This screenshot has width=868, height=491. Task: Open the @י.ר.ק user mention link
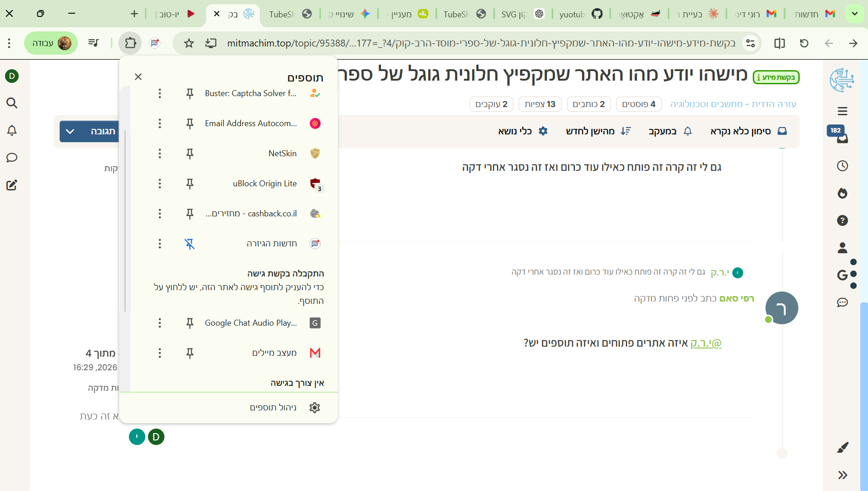(x=706, y=343)
